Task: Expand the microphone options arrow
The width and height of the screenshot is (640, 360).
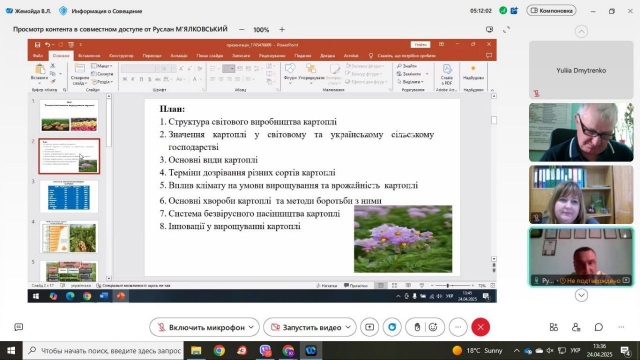Action: 251,327
